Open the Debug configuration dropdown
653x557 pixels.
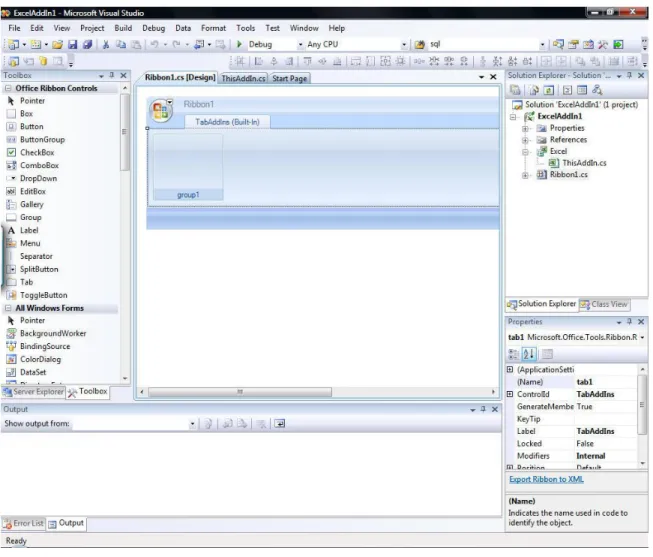[300, 45]
